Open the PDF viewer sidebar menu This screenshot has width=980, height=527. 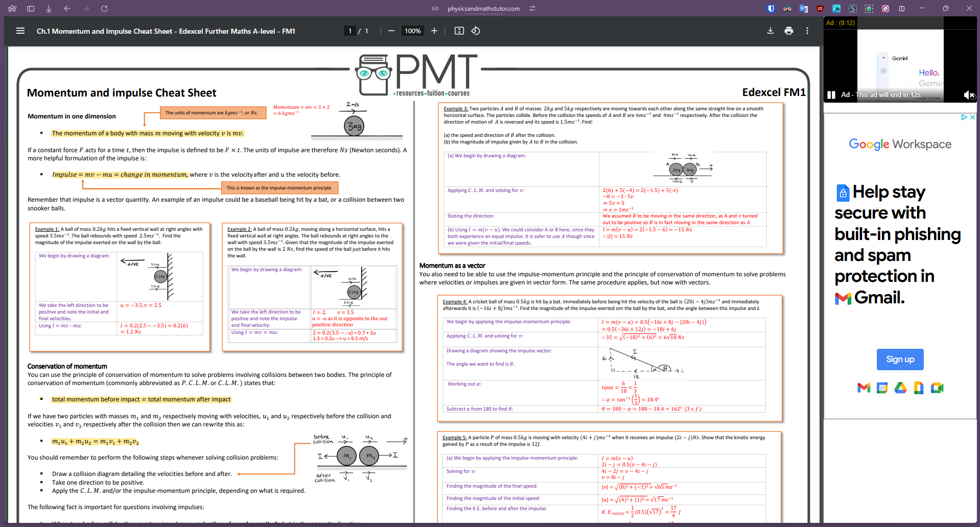point(20,31)
